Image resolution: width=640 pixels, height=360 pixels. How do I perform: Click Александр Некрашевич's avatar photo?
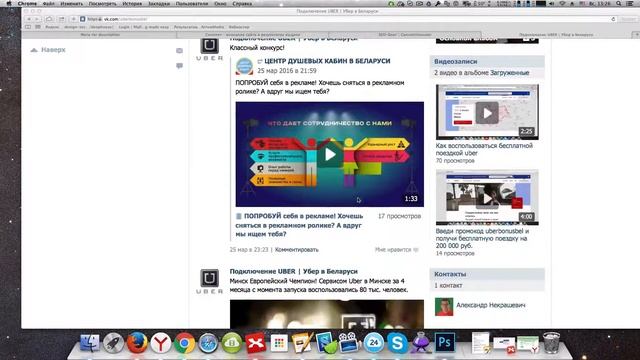tap(444, 306)
